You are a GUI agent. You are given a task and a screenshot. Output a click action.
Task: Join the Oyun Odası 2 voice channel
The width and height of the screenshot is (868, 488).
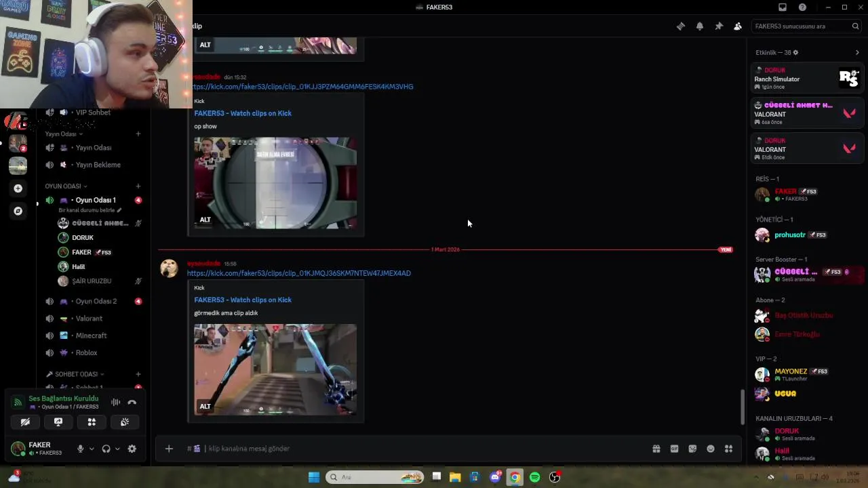[x=93, y=302]
